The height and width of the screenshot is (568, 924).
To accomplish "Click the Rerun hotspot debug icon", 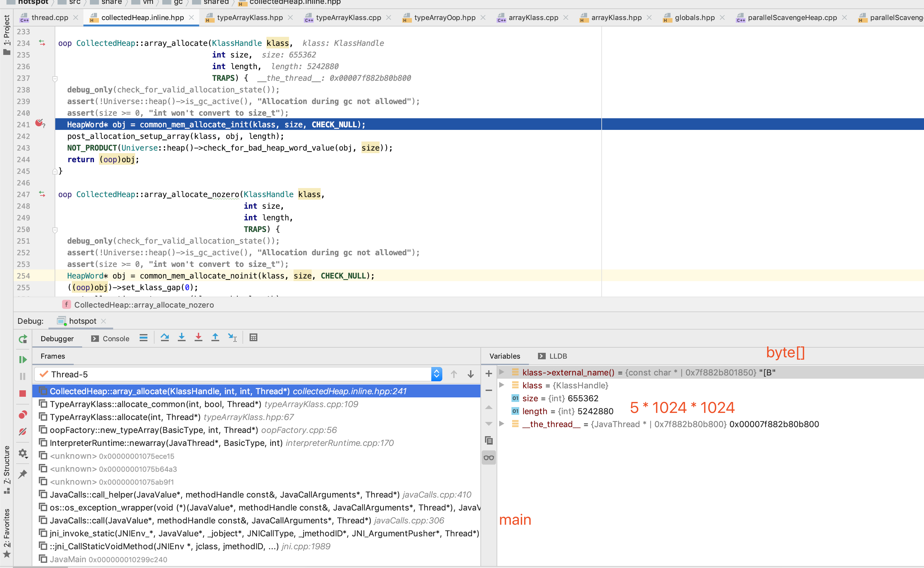I will click(x=23, y=339).
